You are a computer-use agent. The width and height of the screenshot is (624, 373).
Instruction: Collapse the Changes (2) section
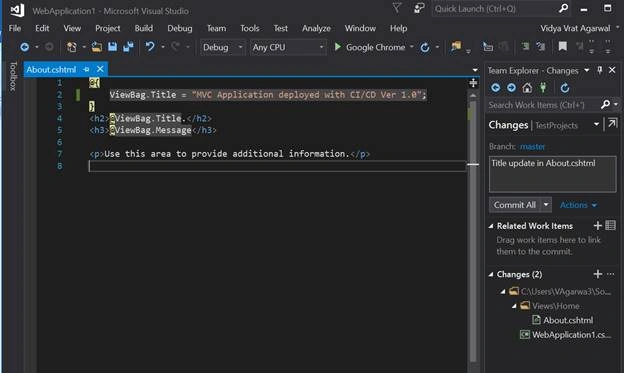[491, 274]
